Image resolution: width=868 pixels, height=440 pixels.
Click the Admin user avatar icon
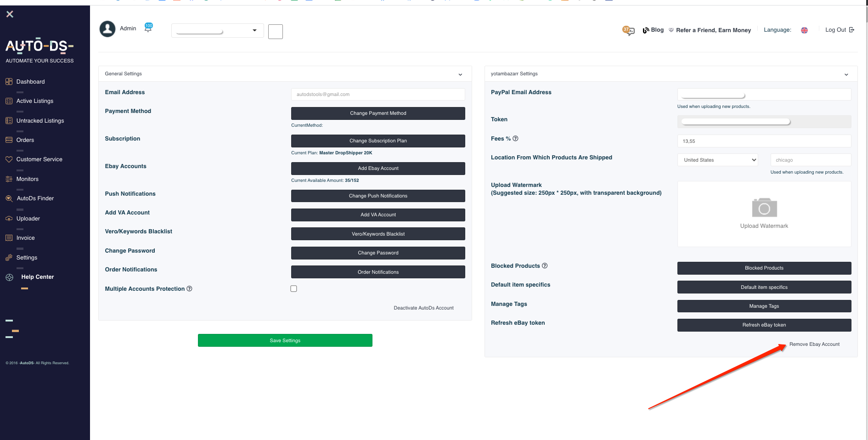[x=107, y=29]
